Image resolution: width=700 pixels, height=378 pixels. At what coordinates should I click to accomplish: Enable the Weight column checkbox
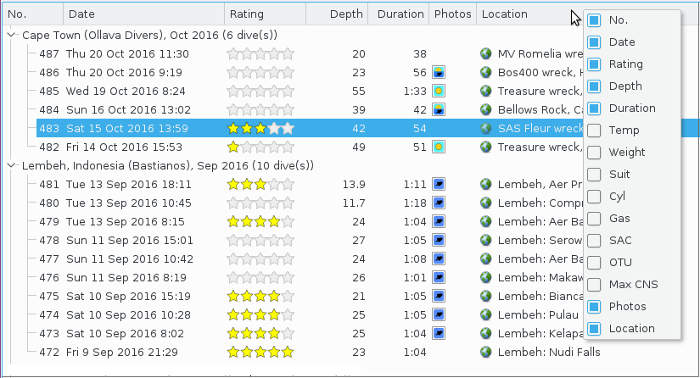[x=594, y=152]
